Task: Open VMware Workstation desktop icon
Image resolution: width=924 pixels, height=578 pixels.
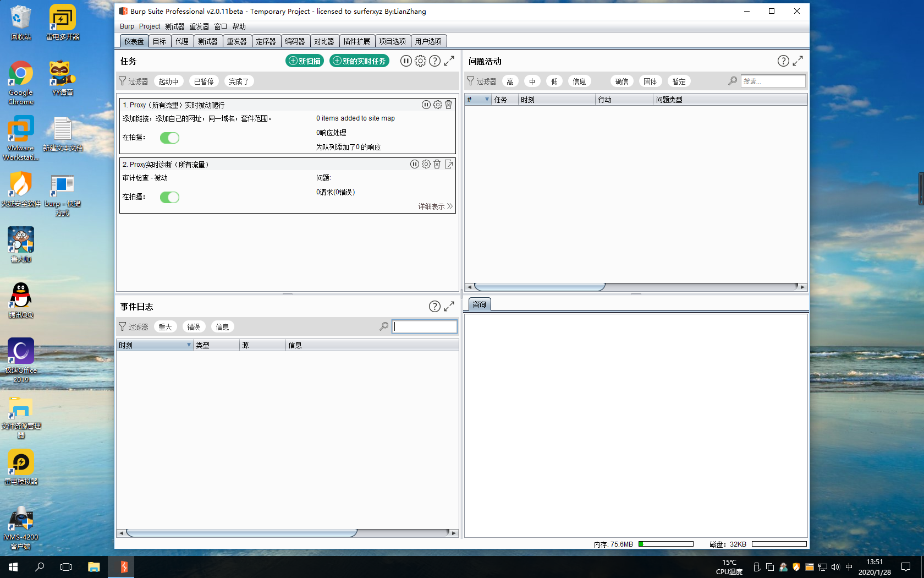Action: point(21,138)
